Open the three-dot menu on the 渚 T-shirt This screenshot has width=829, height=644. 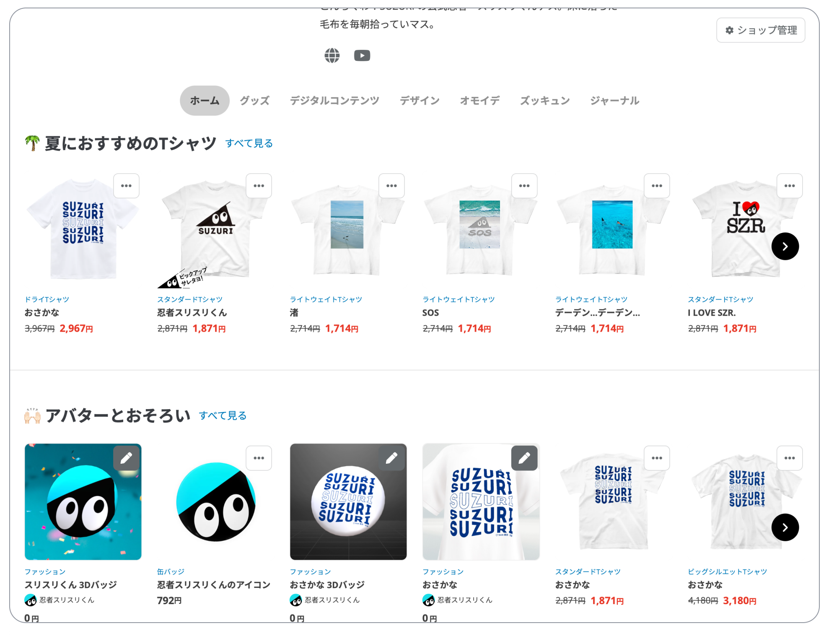point(392,186)
